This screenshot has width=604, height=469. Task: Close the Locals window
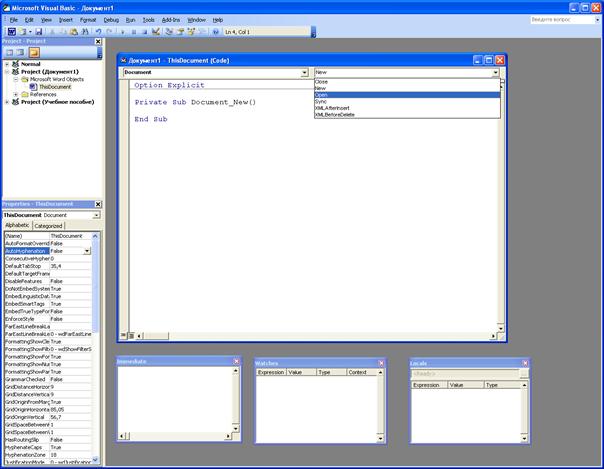pos(525,363)
